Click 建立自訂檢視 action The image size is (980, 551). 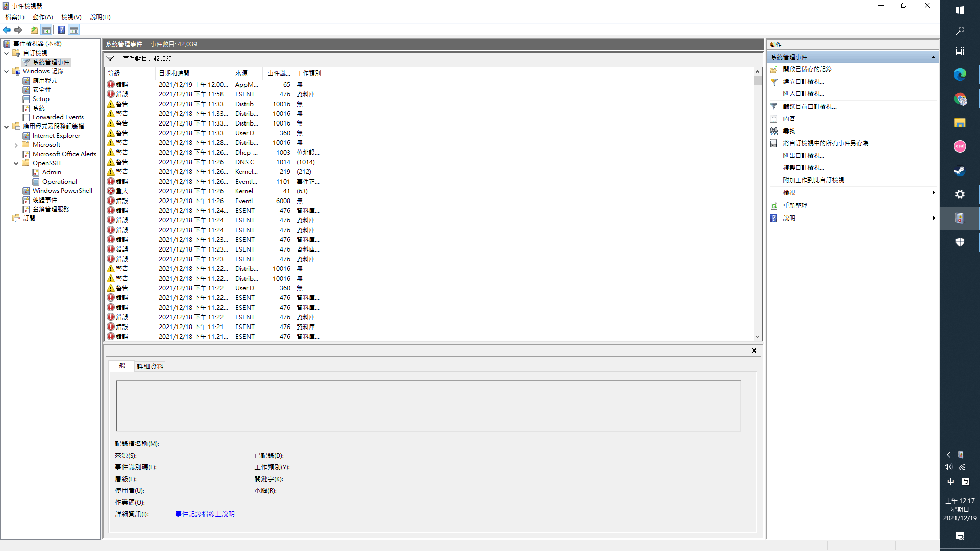point(803,82)
